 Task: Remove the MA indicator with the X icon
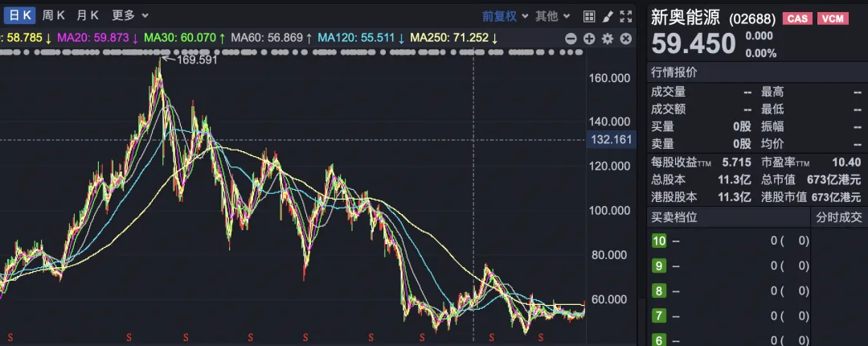(x=626, y=39)
